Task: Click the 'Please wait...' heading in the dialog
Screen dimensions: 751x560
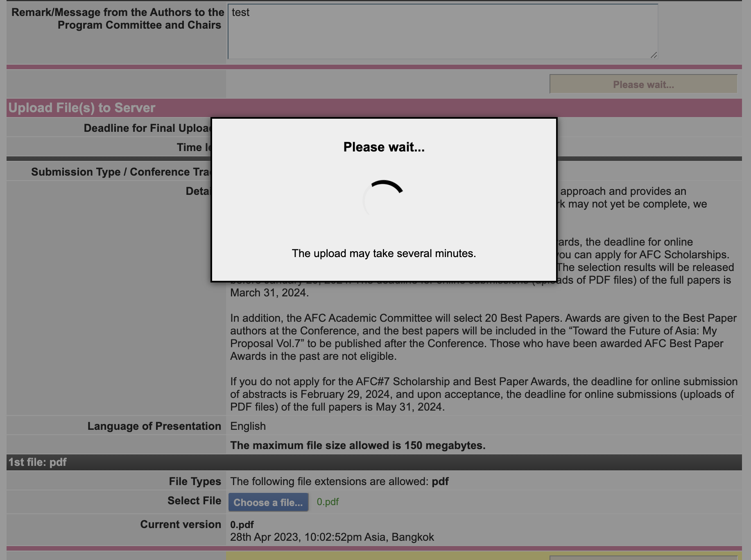Action: tap(384, 147)
